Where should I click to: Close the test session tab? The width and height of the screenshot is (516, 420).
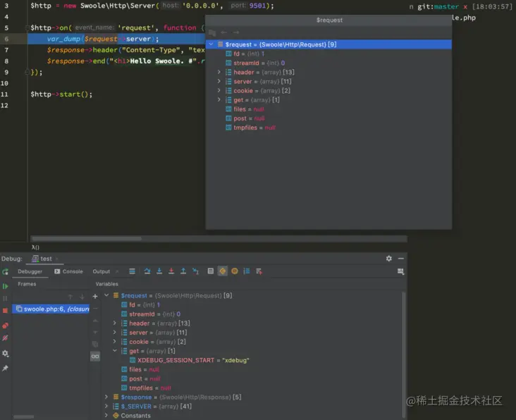pos(57,259)
